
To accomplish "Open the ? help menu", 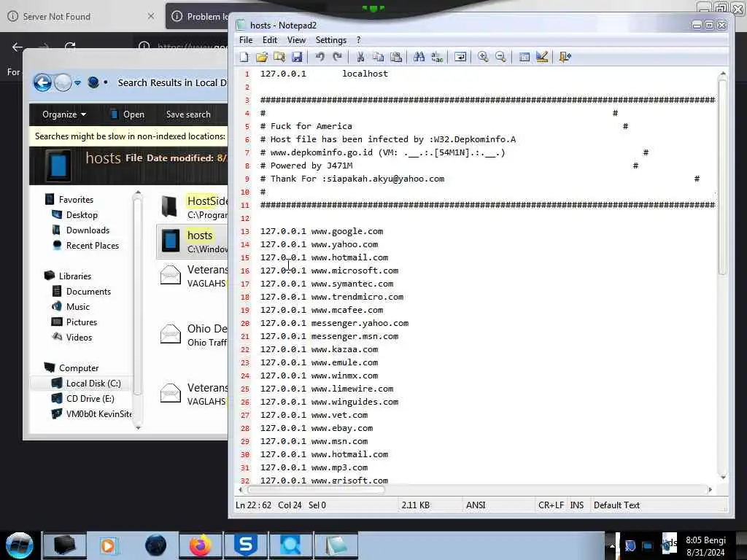I will [359, 40].
